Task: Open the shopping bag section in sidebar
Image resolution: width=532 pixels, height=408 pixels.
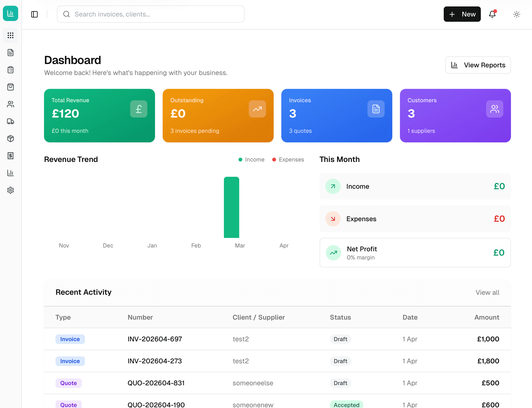Action: pos(10,87)
